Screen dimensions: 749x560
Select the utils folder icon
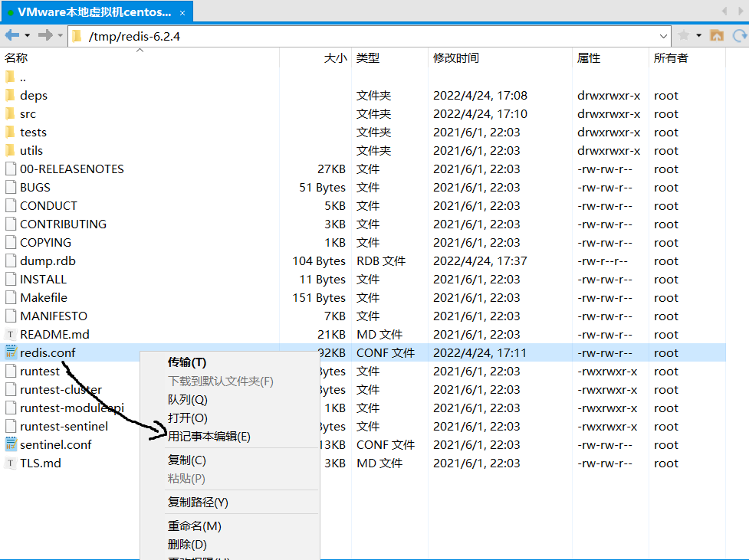click(x=10, y=150)
